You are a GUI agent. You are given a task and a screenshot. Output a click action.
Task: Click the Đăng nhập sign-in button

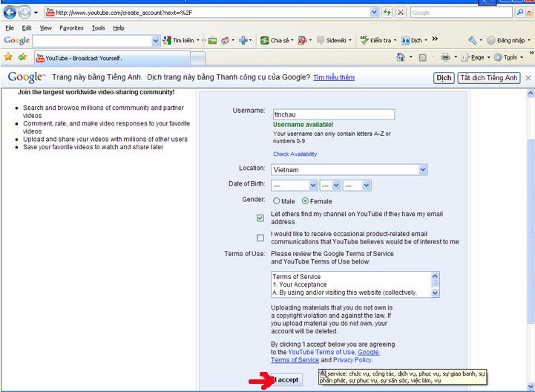tap(506, 40)
